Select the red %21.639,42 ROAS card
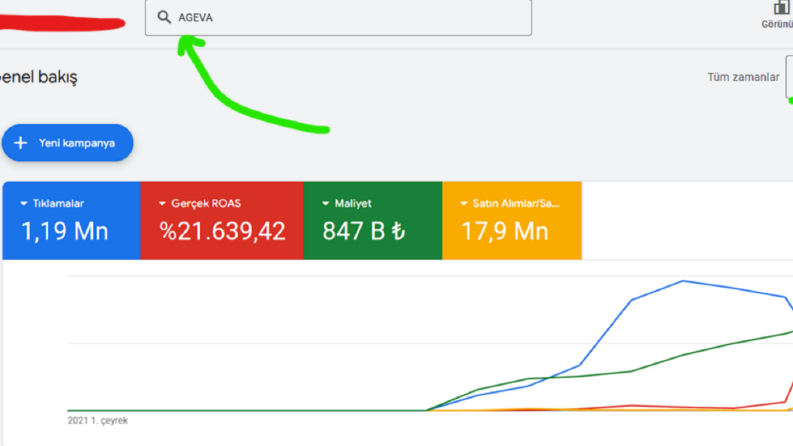Viewport: 793px width, 446px height. 222,220
